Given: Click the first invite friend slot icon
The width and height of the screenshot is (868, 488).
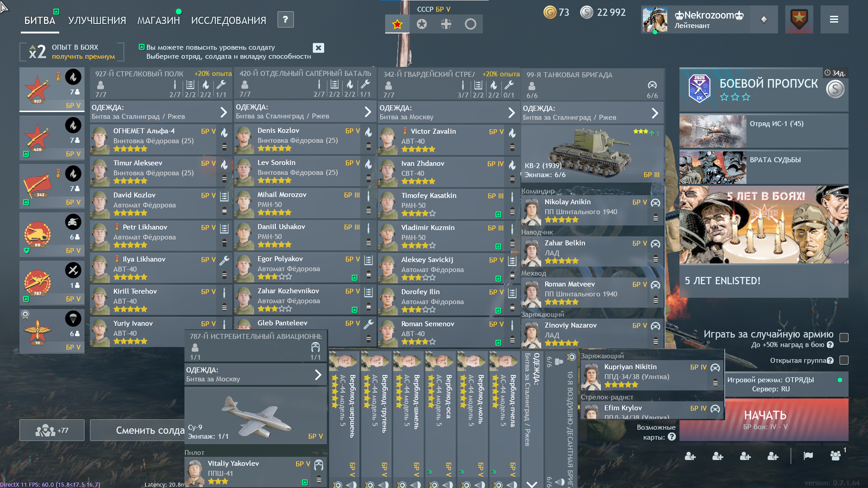Looking at the screenshot, I should (x=690, y=456).
